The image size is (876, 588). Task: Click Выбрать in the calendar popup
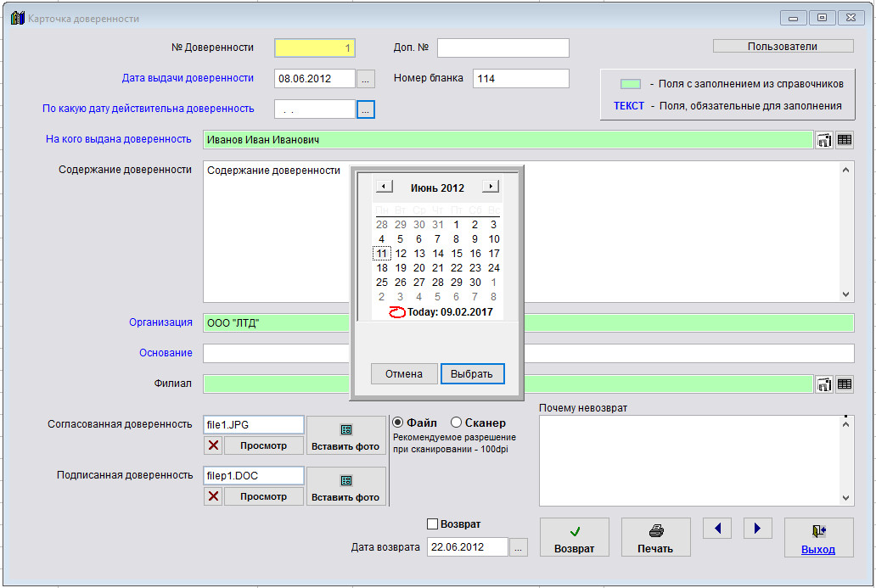pyautogui.click(x=472, y=374)
